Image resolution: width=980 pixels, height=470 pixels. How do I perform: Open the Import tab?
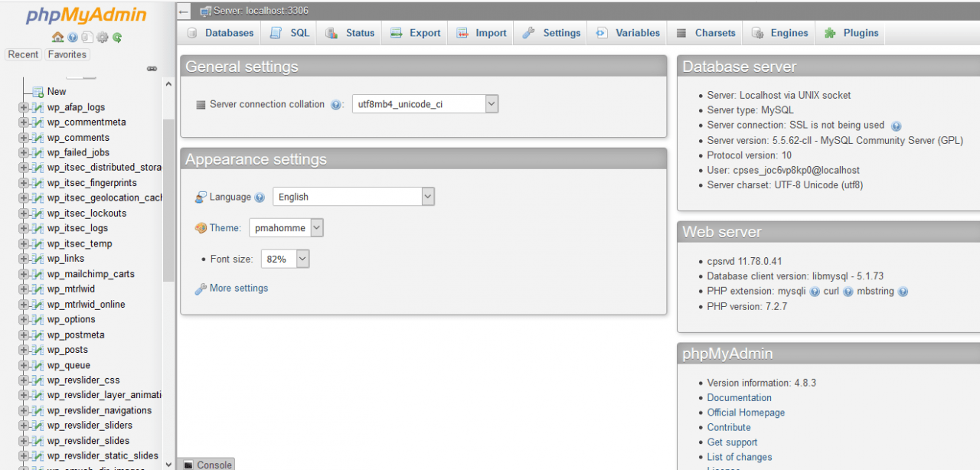click(482, 33)
